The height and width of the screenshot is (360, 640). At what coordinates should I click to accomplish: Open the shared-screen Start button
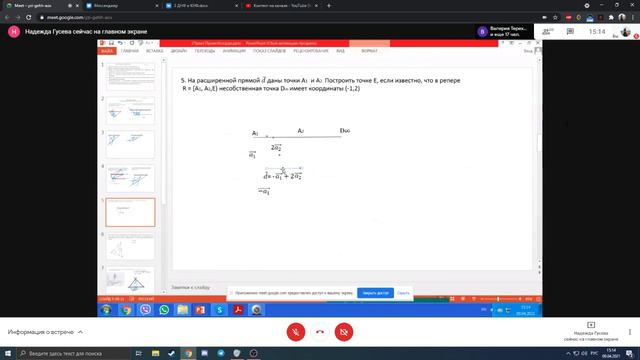(x=106, y=310)
